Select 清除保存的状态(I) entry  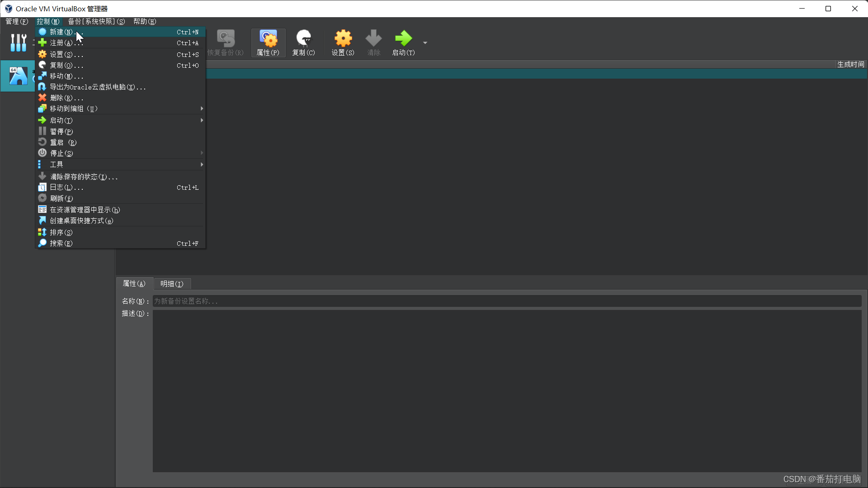click(120, 177)
